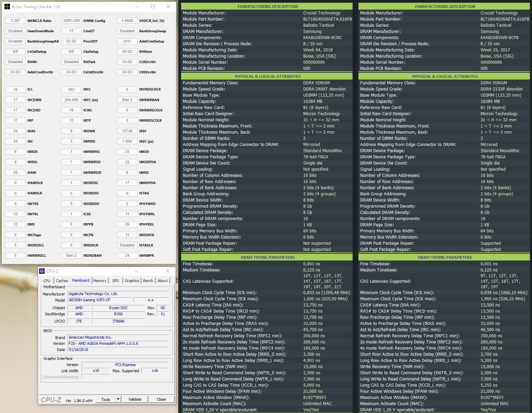Click the Link Width x16 field

coord(96,371)
